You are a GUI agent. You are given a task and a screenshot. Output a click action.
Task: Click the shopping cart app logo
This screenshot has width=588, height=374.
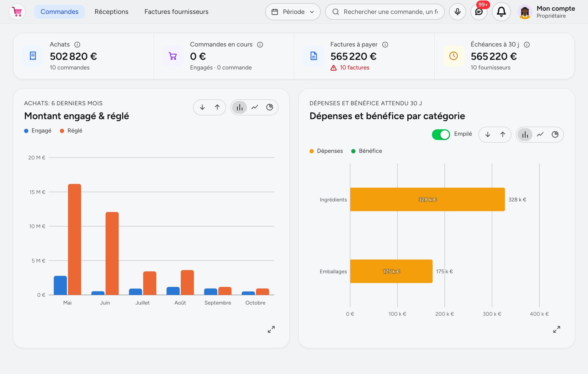17,12
